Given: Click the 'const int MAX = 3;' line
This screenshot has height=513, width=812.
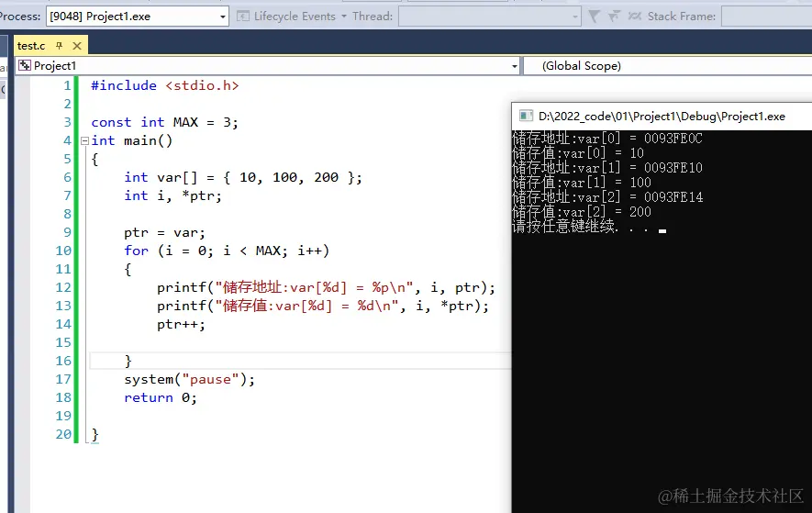Looking at the screenshot, I should 164,122.
